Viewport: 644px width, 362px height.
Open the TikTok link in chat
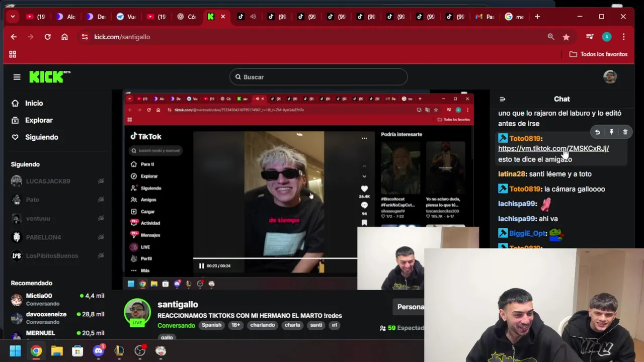coord(553,148)
